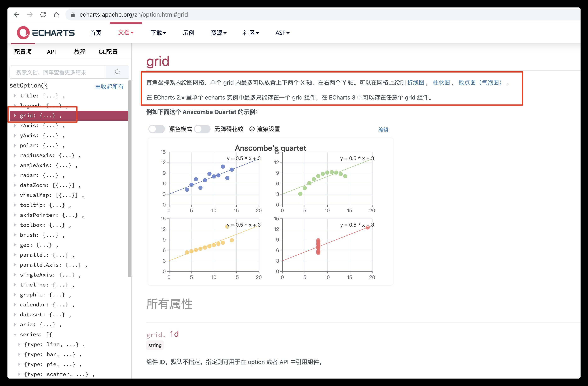Toggle 深色模式 switch
Screen dimensions: 588x386
156,129
